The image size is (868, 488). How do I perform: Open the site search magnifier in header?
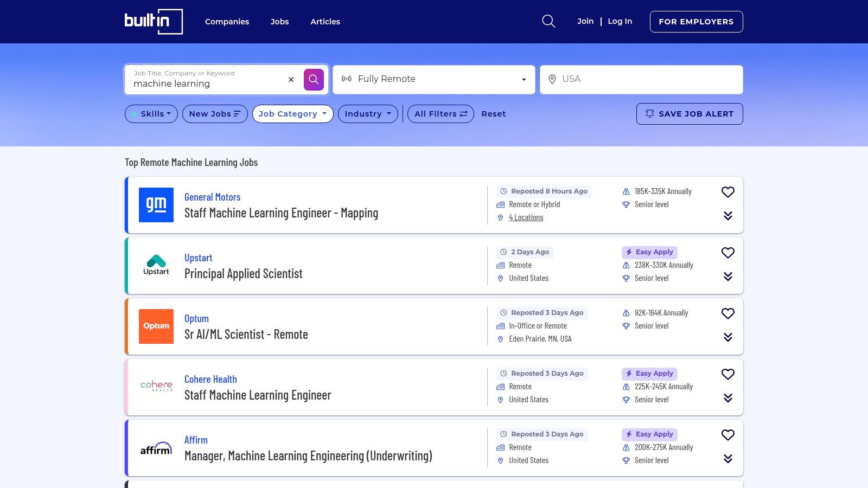(x=548, y=22)
